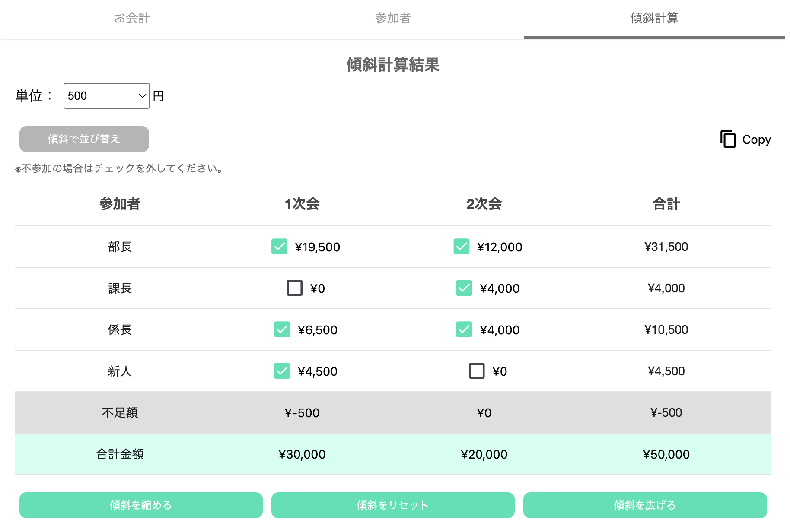
Task: Uncheck 新人's 1次会 checkbox
Action: point(282,371)
